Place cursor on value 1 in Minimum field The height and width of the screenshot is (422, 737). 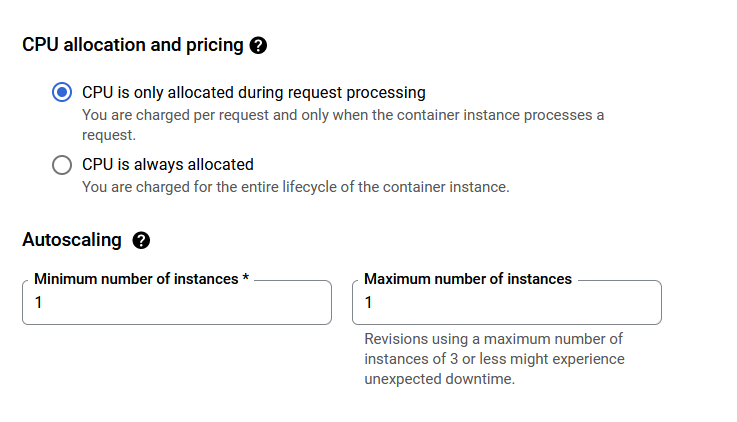pyautogui.click(x=39, y=302)
